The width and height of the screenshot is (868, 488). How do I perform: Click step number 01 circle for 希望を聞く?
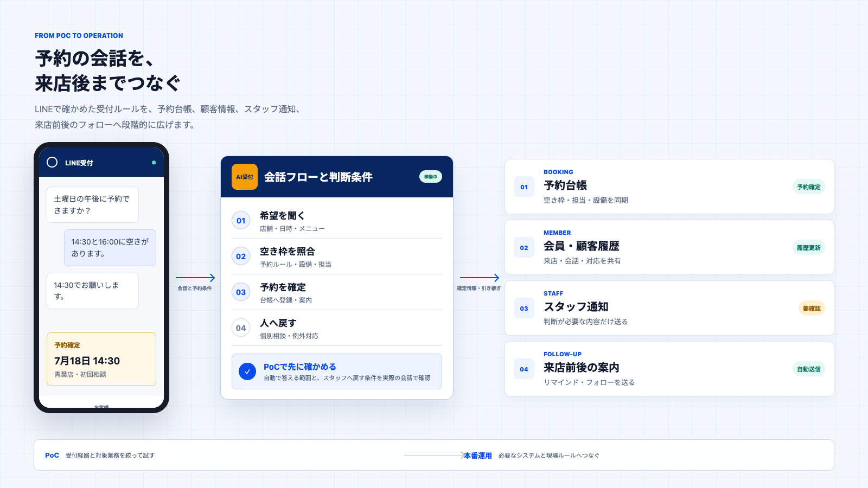pyautogui.click(x=241, y=220)
